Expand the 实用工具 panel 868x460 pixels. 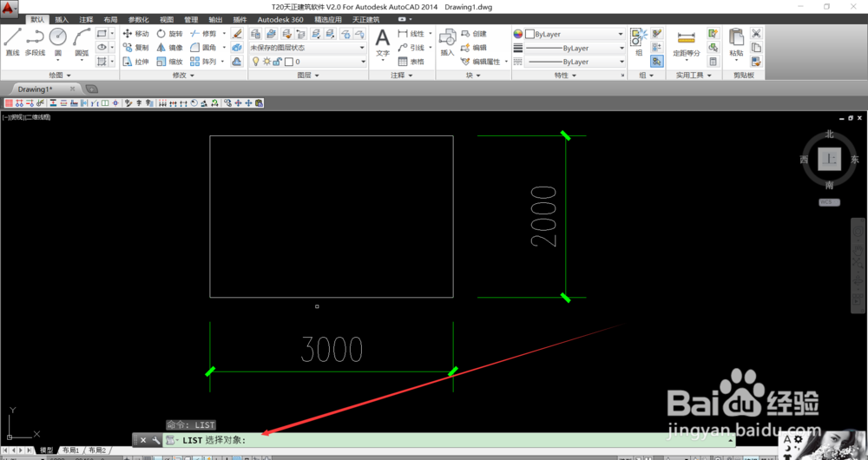point(694,76)
